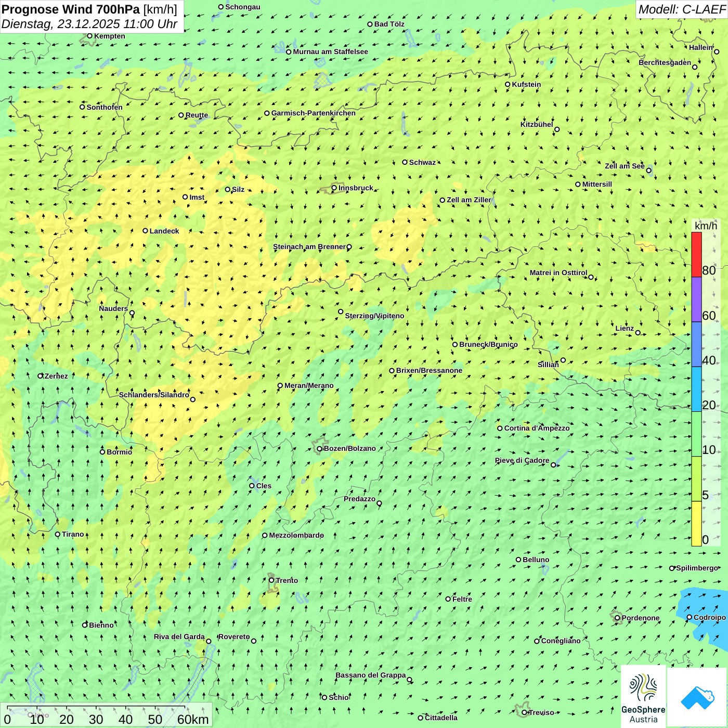Click the Predazzo town label

(x=359, y=499)
